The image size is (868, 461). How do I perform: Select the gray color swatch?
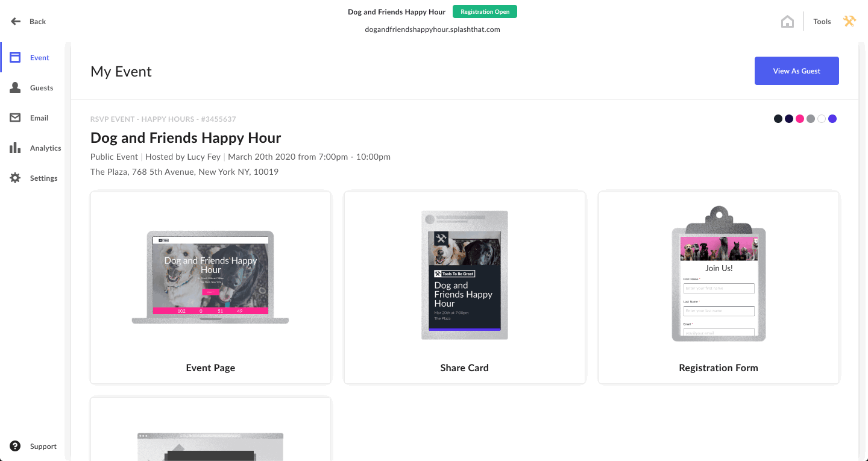pos(811,119)
